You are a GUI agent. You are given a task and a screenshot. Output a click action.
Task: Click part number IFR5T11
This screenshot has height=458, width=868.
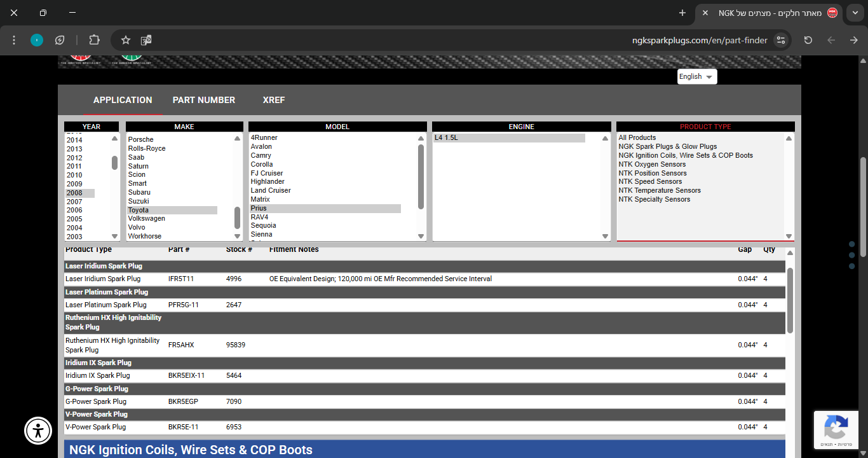[x=181, y=279]
